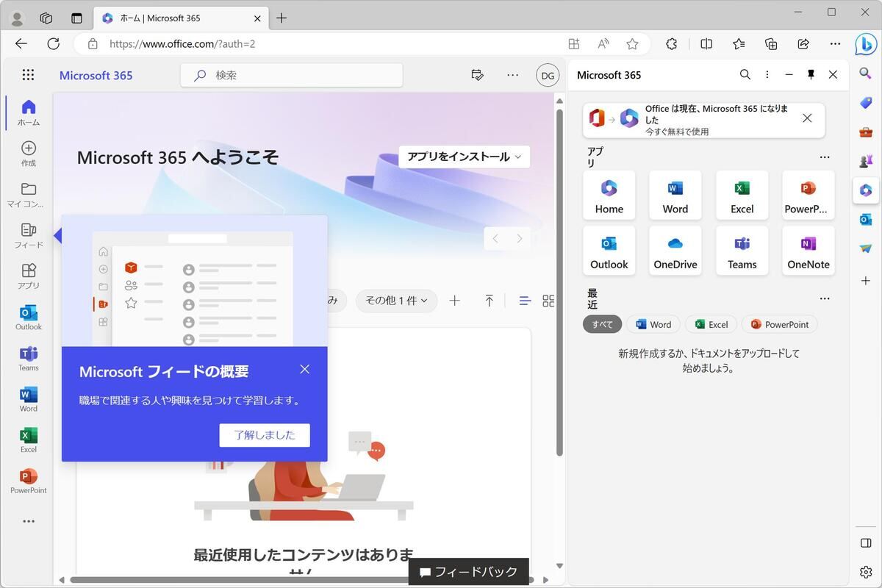The height and width of the screenshot is (588, 882).
Task: Go to ホーム in left navigation
Action: (29, 112)
